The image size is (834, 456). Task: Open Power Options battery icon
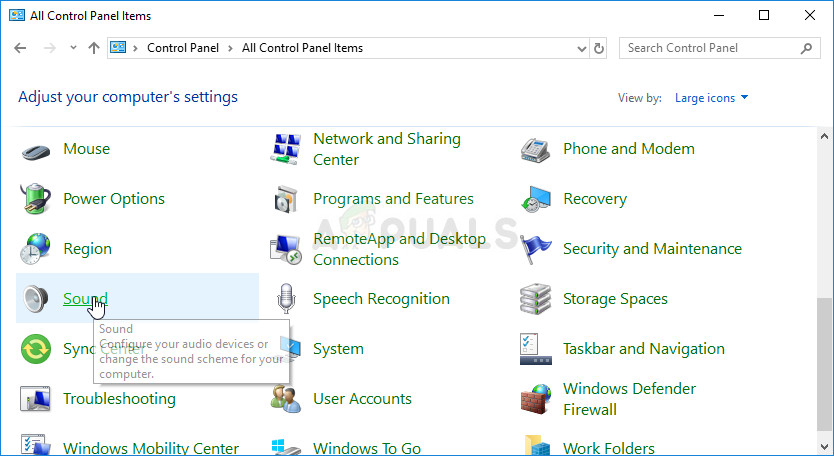click(x=37, y=199)
